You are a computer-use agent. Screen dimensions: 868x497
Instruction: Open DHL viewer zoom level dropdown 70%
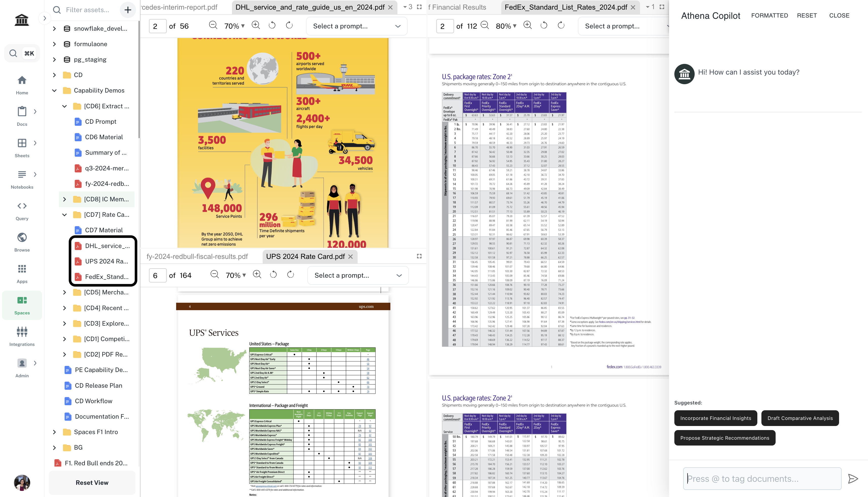[234, 26]
